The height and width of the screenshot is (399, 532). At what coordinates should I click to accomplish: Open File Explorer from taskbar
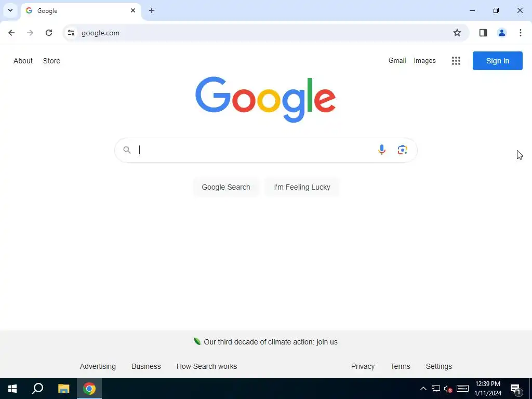[x=63, y=389]
